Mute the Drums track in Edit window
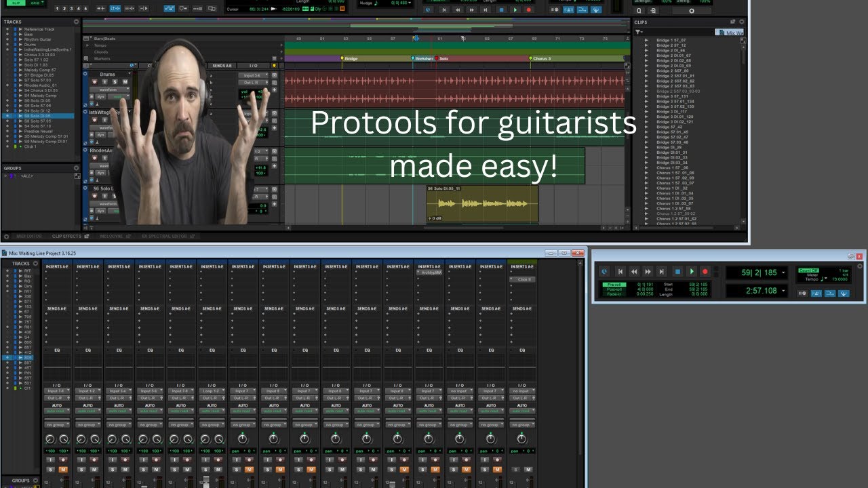Viewport: 868px width, 488px height. click(125, 82)
